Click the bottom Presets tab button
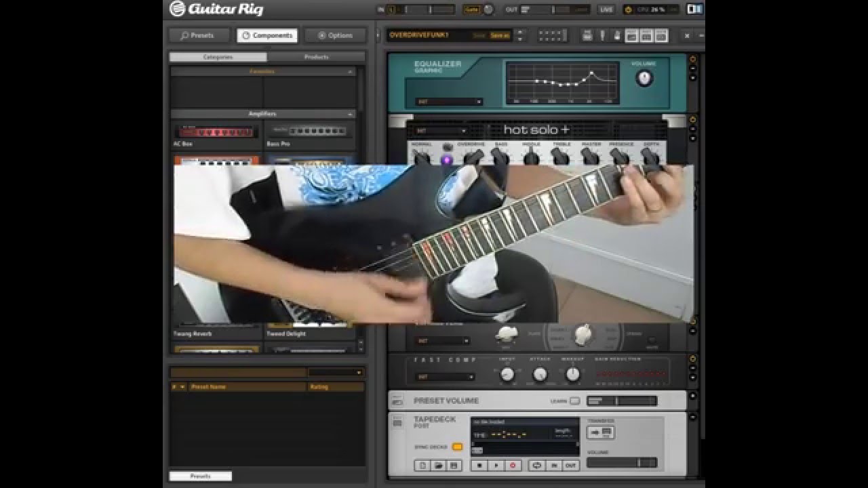Screen dimensions: 868x488 (x=200, y=476)
